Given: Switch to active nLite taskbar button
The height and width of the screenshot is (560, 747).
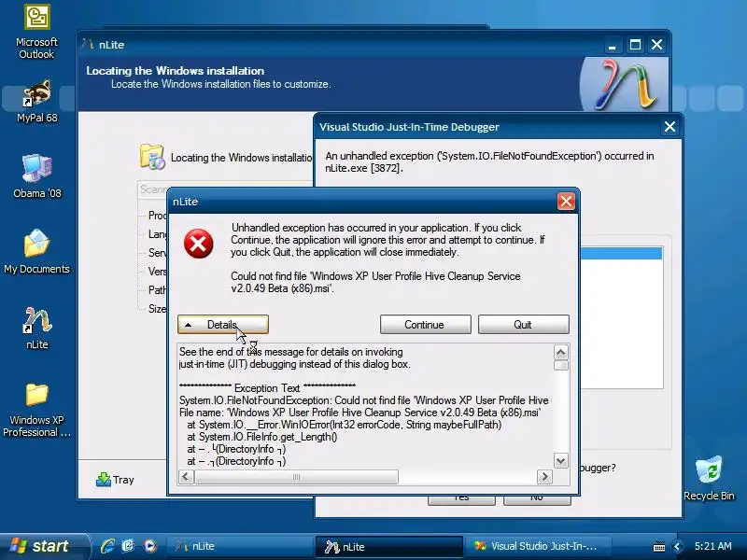Looking at the screenshot, I should (388, 546).
